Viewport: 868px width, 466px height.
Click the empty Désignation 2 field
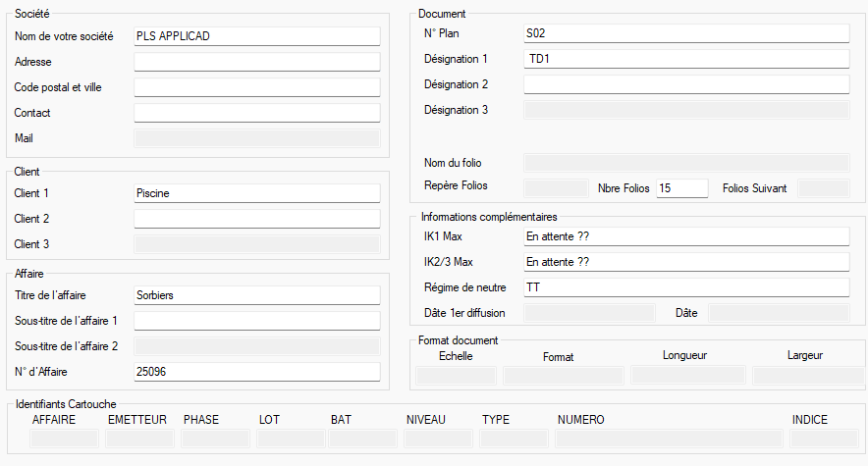click(686, 84)
